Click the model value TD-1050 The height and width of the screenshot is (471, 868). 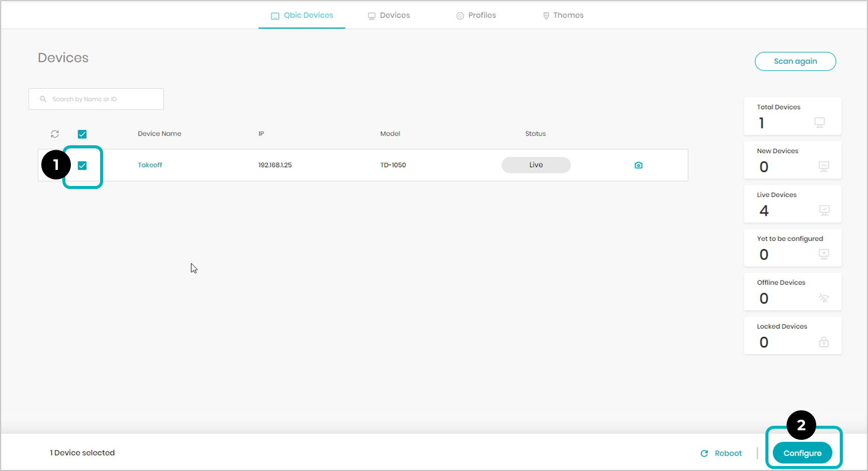pyautogui.click(x=393, y=165)
